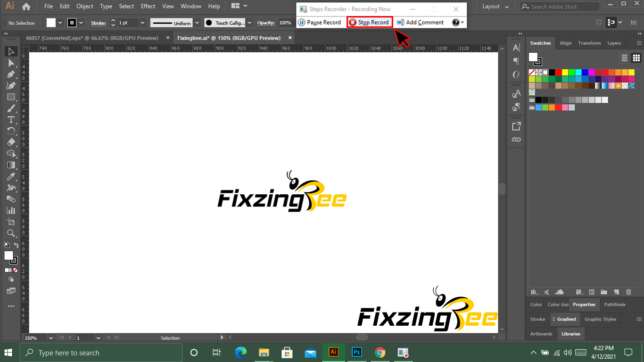Click the Add Comment button

[x=420, y=22]
